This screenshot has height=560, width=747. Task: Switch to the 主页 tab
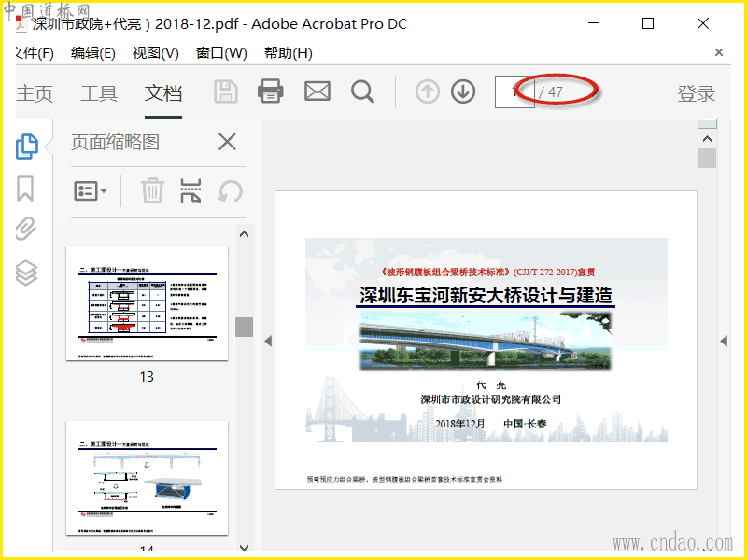point(35,92)
